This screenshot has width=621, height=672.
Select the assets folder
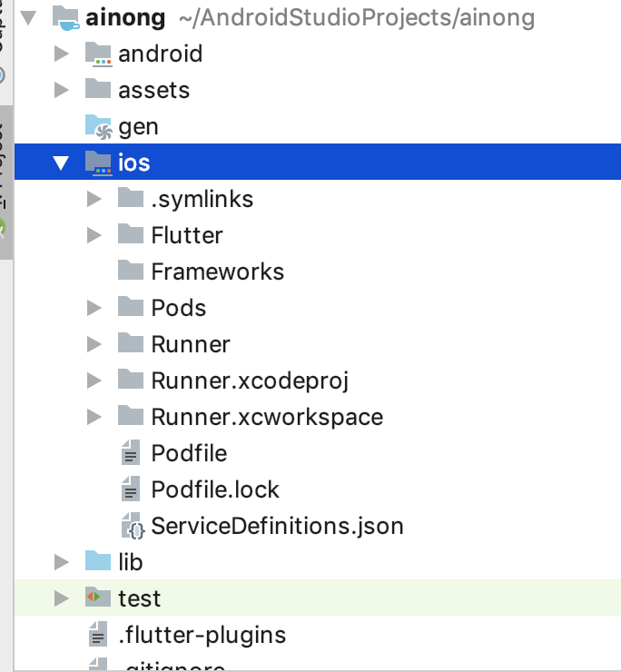point(153,90)
